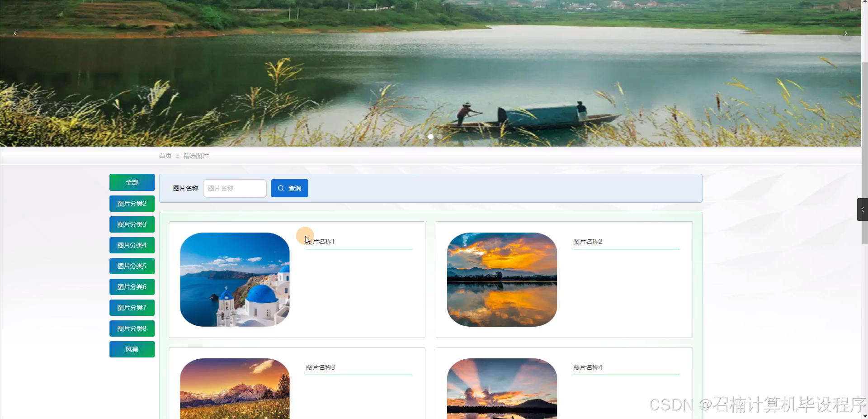
Task: Click the 图片名称3 title text
Action: (320, 367)
